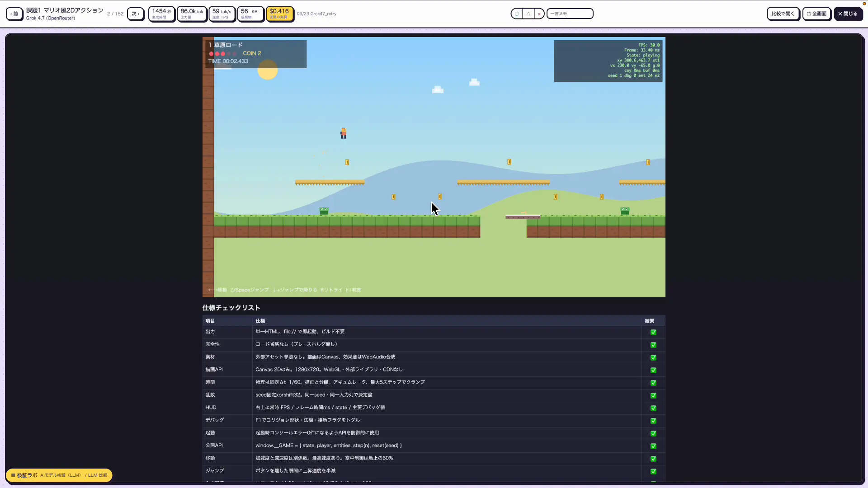
Task: Click the check mark in HUD row
Action: (x=653, y=408)
